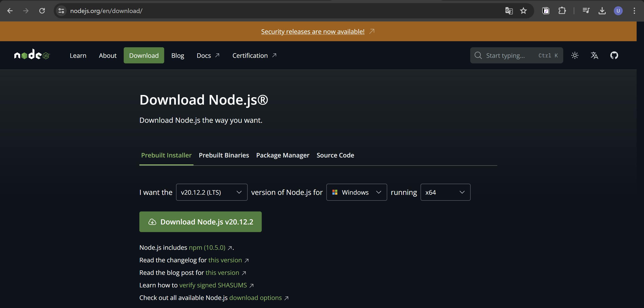Open media controls icon in toolbar
644x308 pixels.
tap(586, 11)
